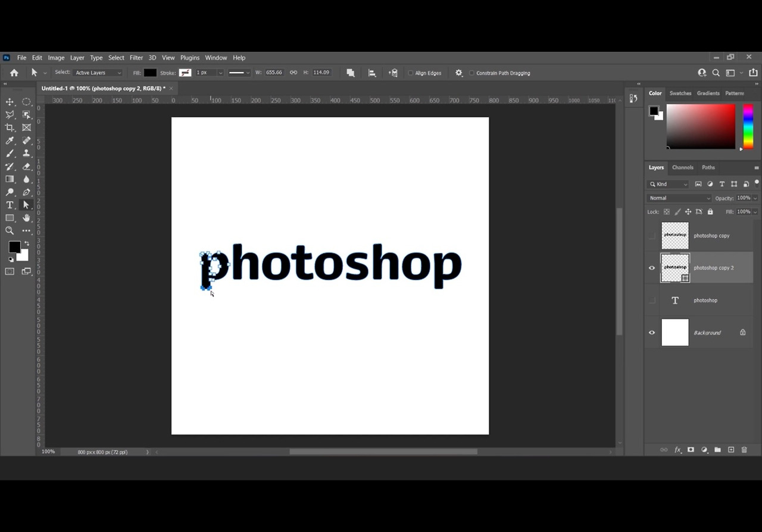Viewport: 762px width, 532px height.
Task: Switch to the Swatches tab
Action: point(680,93)
